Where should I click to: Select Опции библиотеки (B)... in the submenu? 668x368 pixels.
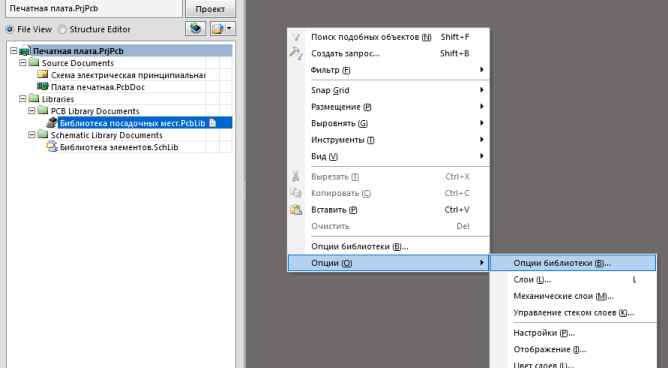573,263
